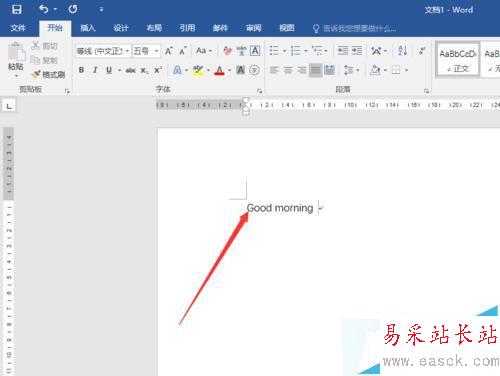
Task: Toggle underline formatting
Action: (x=109, y=70)
